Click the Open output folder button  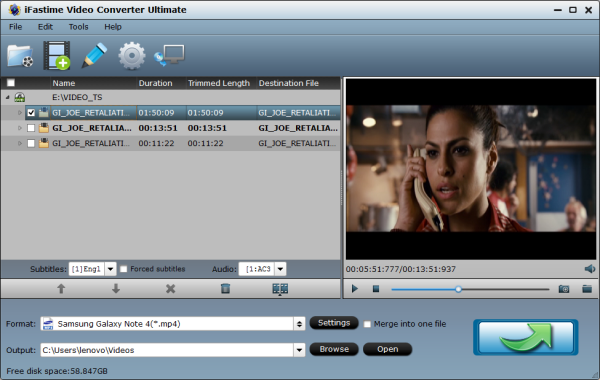[388, 349]
